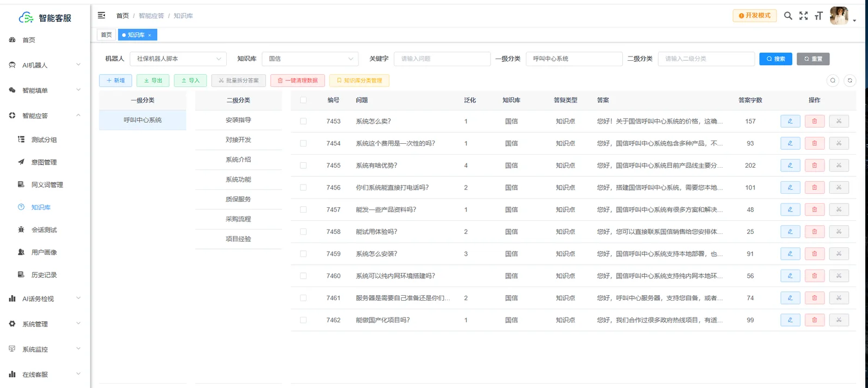Check the checkbox for row 7456
The width and height of the screenshot is (868, 388).
pos(303,188)
